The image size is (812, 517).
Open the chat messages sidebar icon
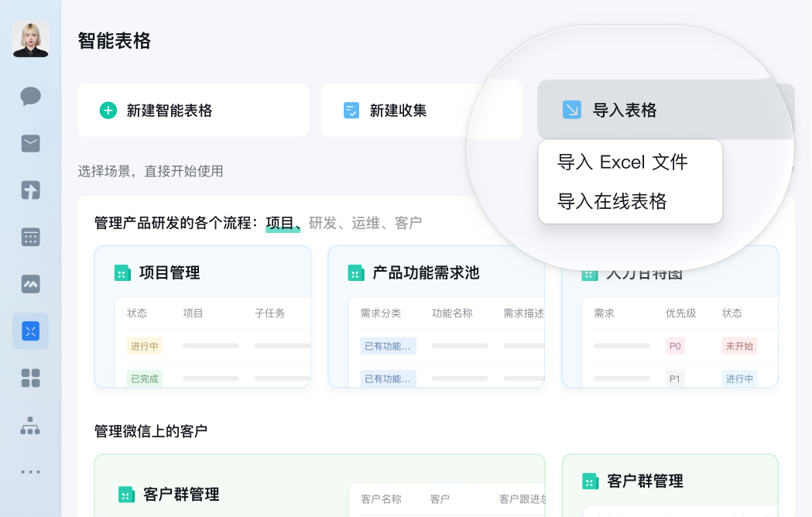click(x=30, y=96)
